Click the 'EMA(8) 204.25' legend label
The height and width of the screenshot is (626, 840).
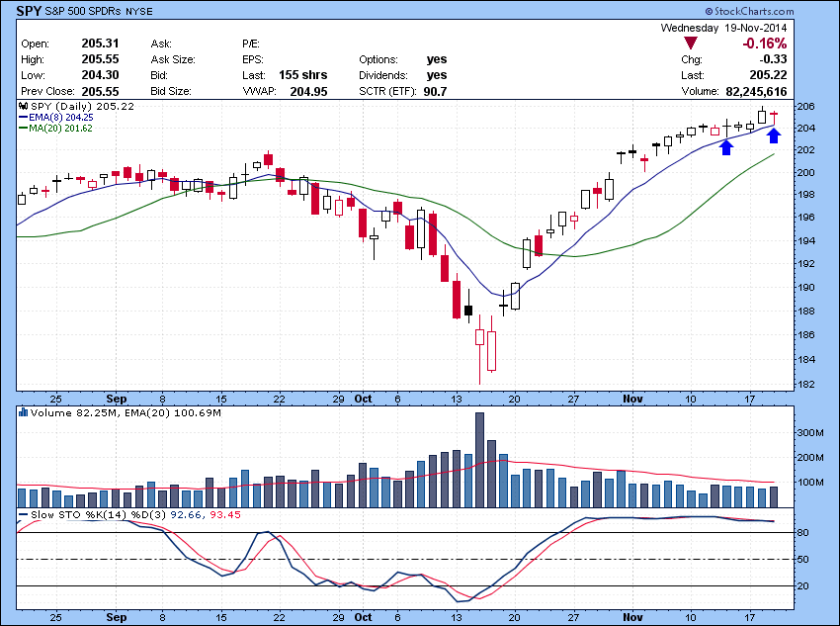click(x=61, y=117)
